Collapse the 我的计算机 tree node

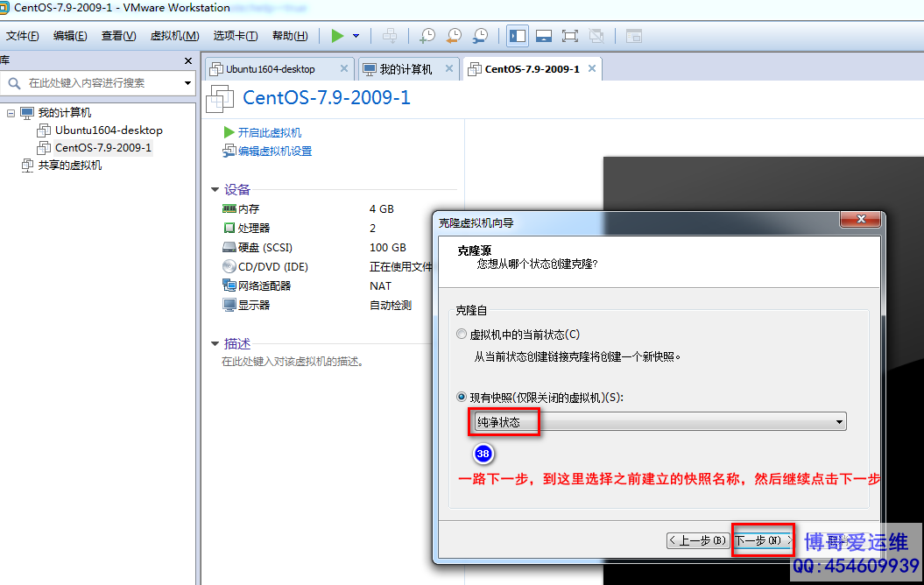pyautogui.click(x=11, y=113)
